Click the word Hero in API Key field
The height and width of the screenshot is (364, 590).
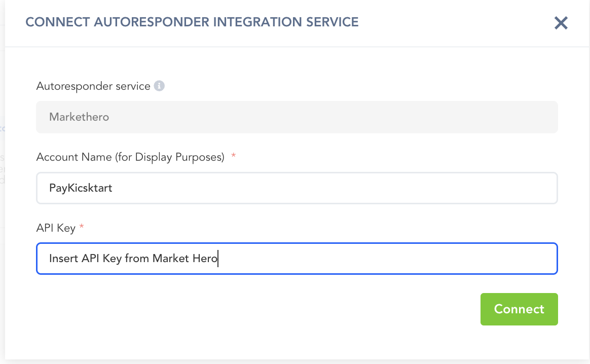tap(205, 259)
